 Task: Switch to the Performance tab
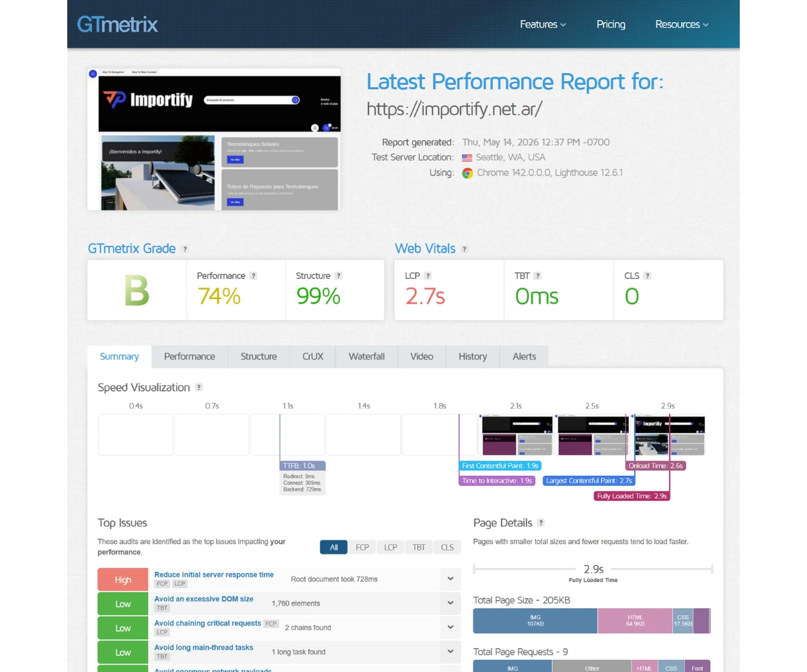[190, 357]
